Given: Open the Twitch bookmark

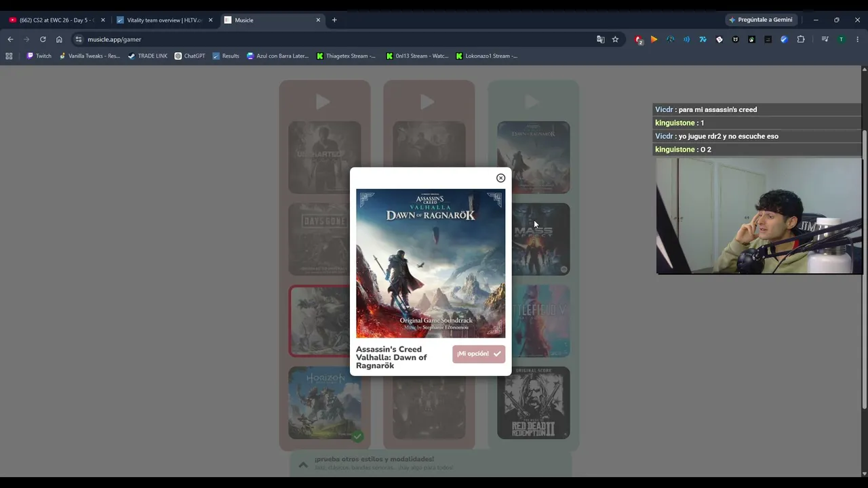Looking at the screenshot, I should click(x=39, y=56).
